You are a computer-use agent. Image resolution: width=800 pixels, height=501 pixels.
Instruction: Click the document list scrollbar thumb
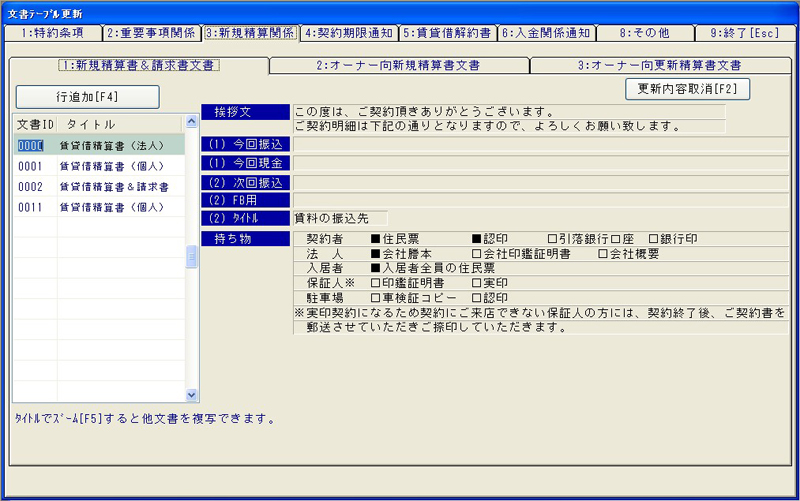[x=192, y=258]
